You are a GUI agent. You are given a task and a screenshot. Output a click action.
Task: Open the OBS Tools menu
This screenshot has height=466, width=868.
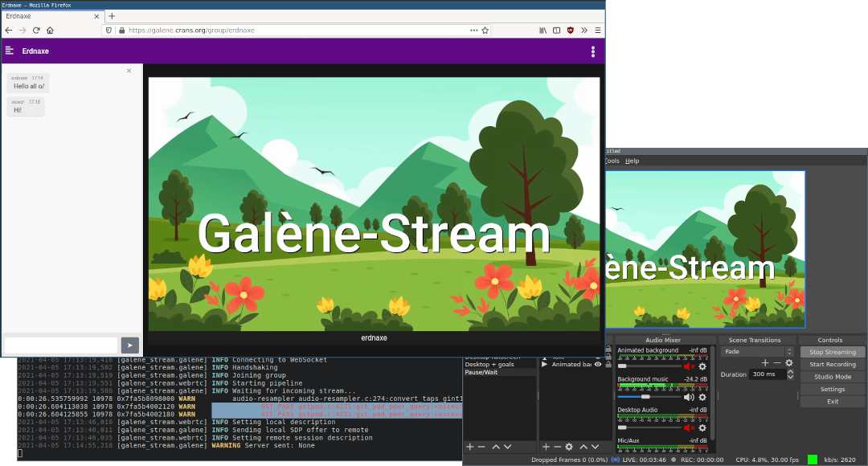coord(612,161)
